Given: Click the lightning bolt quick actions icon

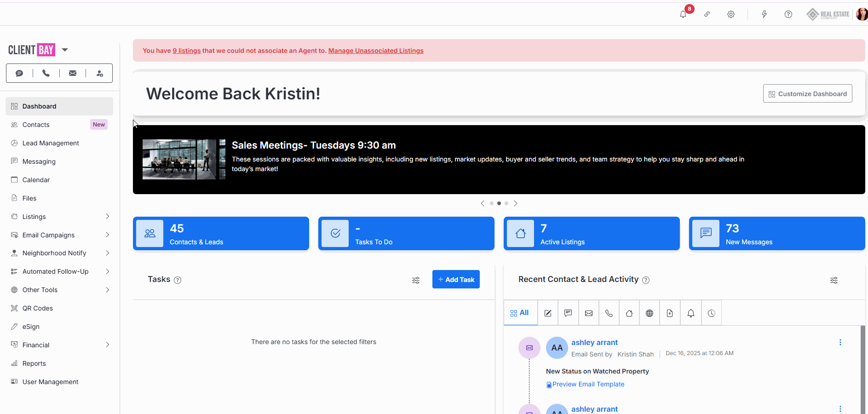Looking at the screenshot, I should pyautogui.click(x=764, y=14).
